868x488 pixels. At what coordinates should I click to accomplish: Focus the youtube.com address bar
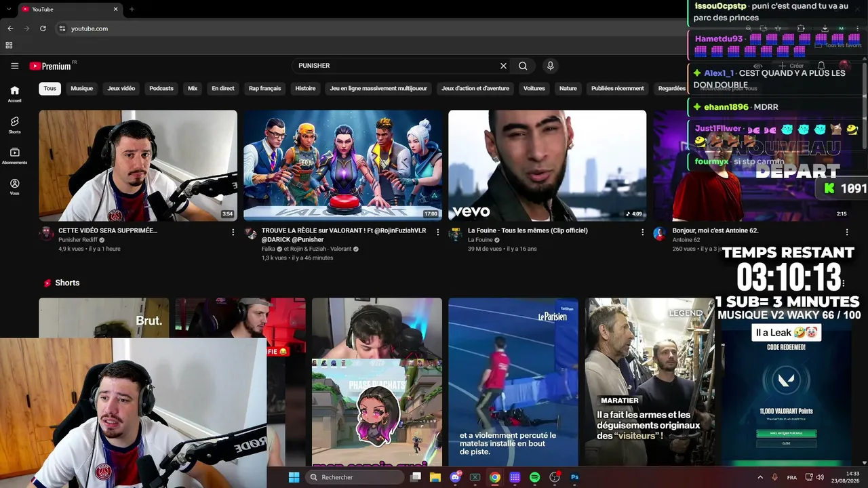pyautogui.click(x=373, y=28)
